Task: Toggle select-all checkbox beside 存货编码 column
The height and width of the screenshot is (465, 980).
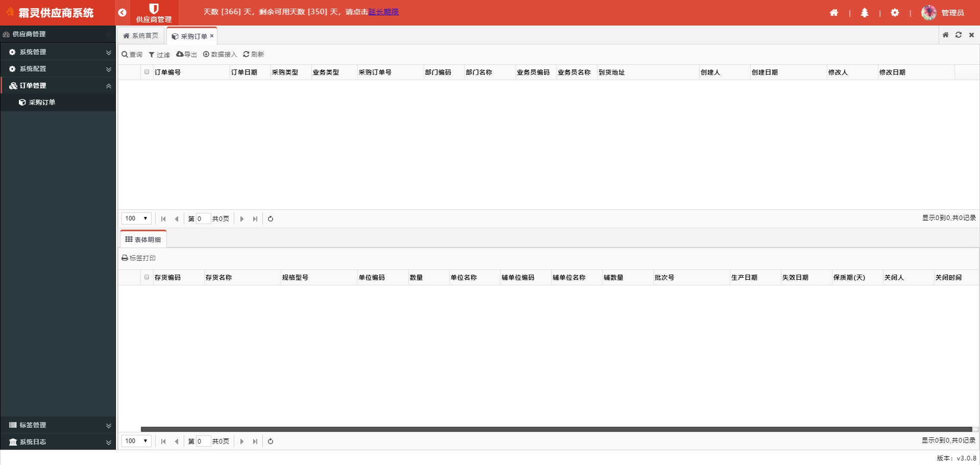Action: click(147, 277)
